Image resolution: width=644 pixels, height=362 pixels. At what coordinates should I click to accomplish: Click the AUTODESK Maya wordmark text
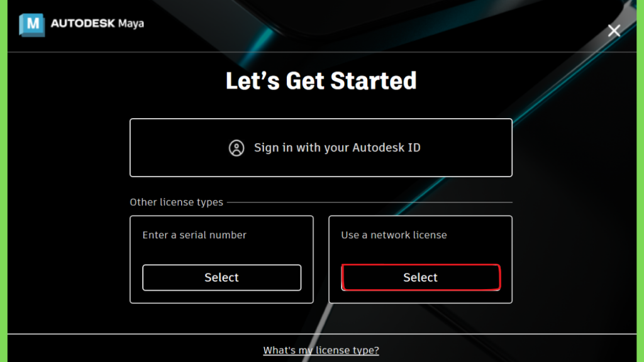(x=97, y=23)
